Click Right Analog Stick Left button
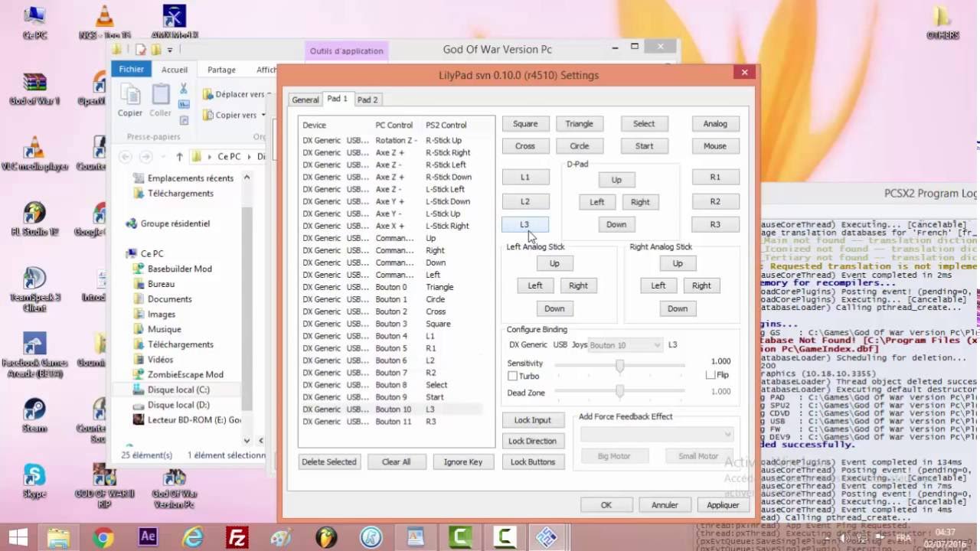 pos(658,285)
